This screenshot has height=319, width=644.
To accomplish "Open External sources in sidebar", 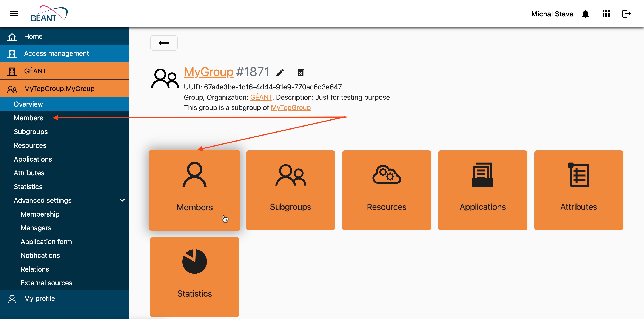I will pos(65,283).
